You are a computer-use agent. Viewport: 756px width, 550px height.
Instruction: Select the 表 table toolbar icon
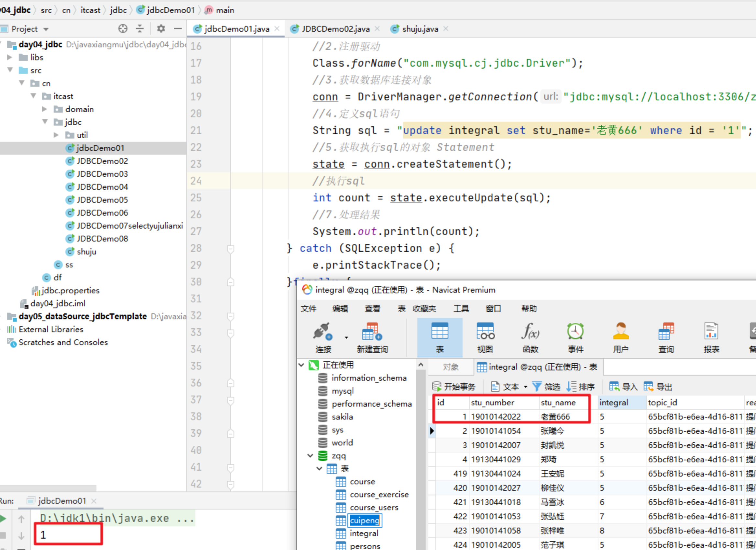click(x=440, y=338)
